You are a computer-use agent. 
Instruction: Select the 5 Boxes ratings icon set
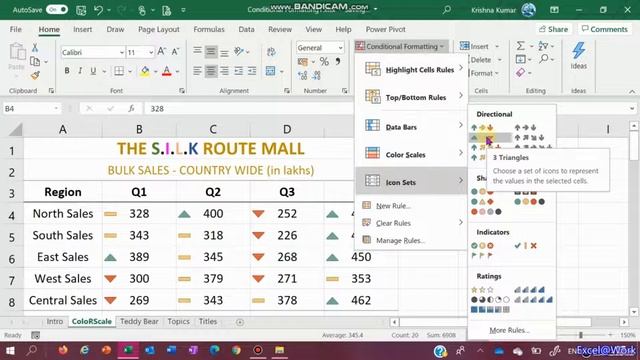coord(490,310)
